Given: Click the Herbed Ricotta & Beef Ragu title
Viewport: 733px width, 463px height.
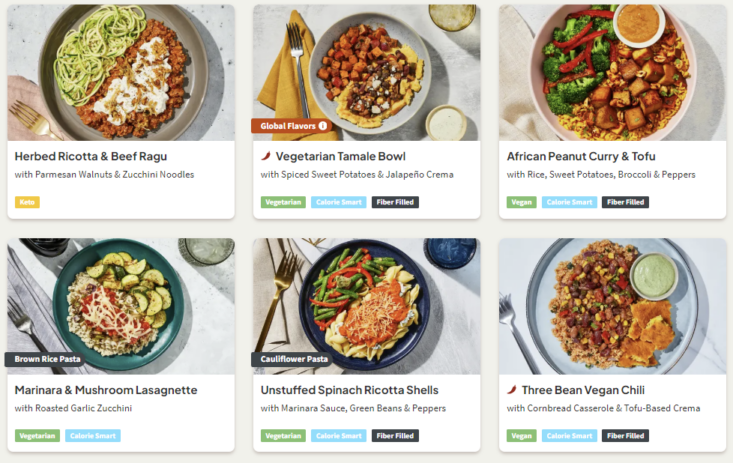Looking at the screenshot, I should (91, 156).
